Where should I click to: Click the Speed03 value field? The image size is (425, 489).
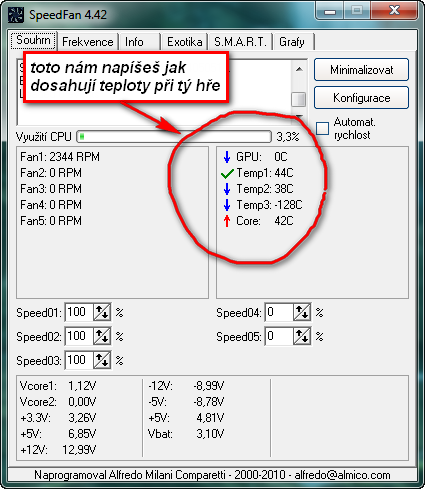pos(79,360)
